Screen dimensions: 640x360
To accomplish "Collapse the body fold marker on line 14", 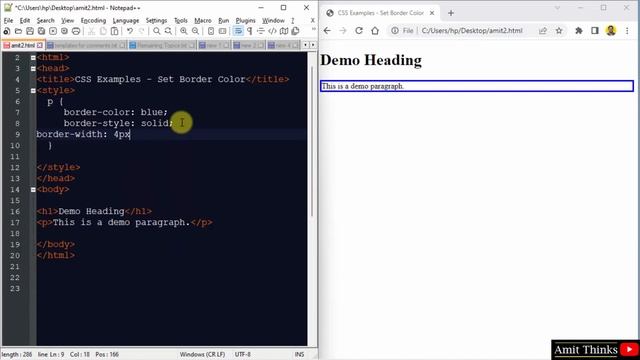I will (33, 189).
